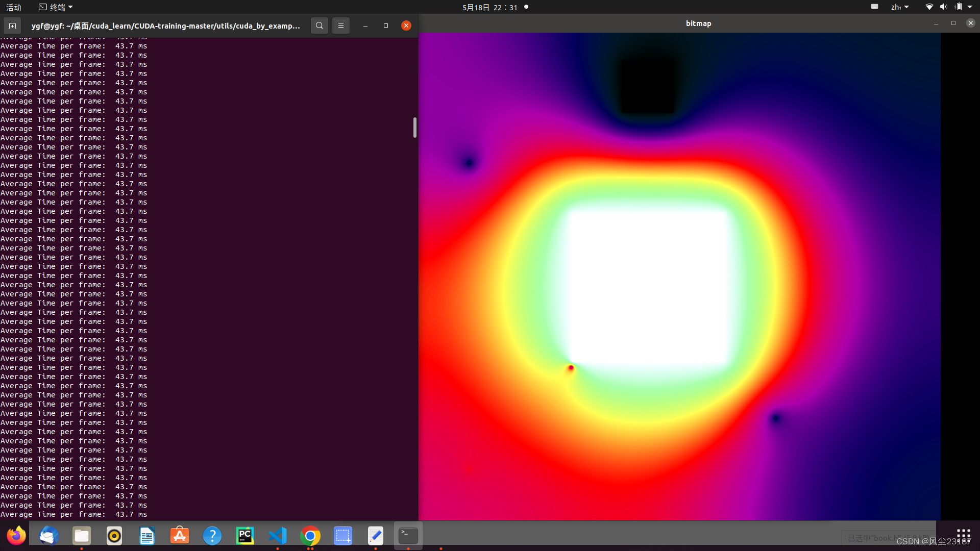
Task: Open Firefox from the dock
Action: coord(16,536)
